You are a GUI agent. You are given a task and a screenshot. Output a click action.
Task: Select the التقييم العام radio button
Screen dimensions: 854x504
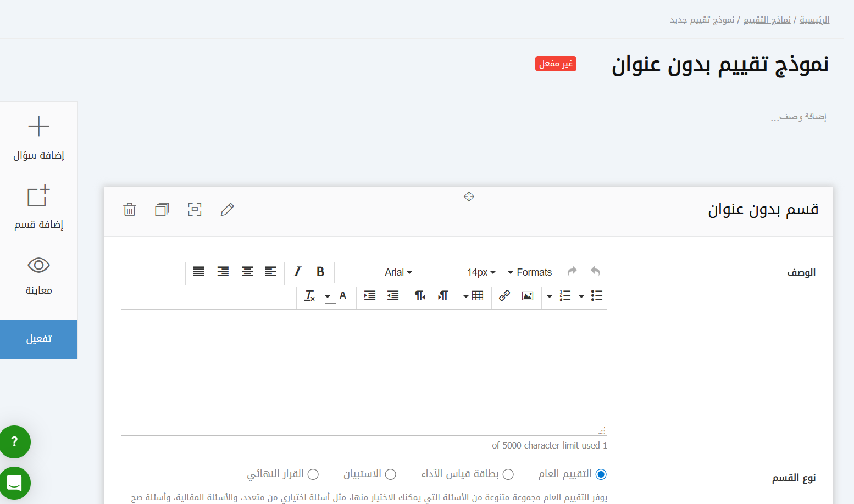tap(601, 474)
